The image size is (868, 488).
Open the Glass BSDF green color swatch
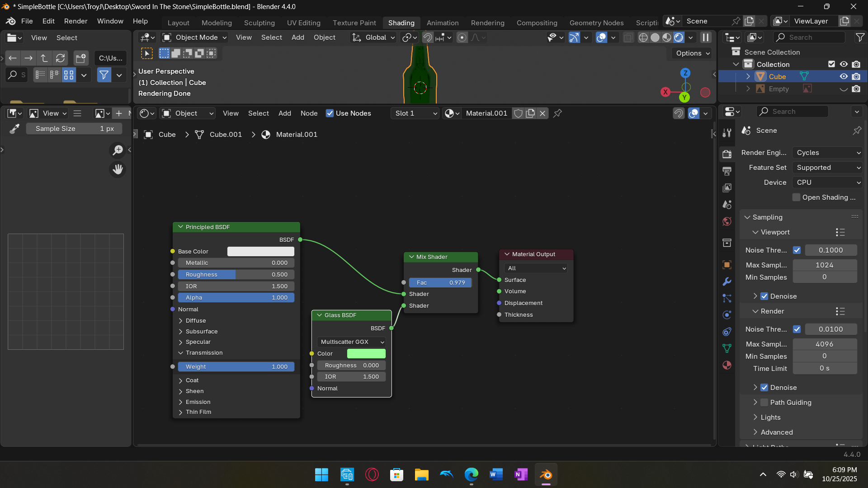point(366,354)
